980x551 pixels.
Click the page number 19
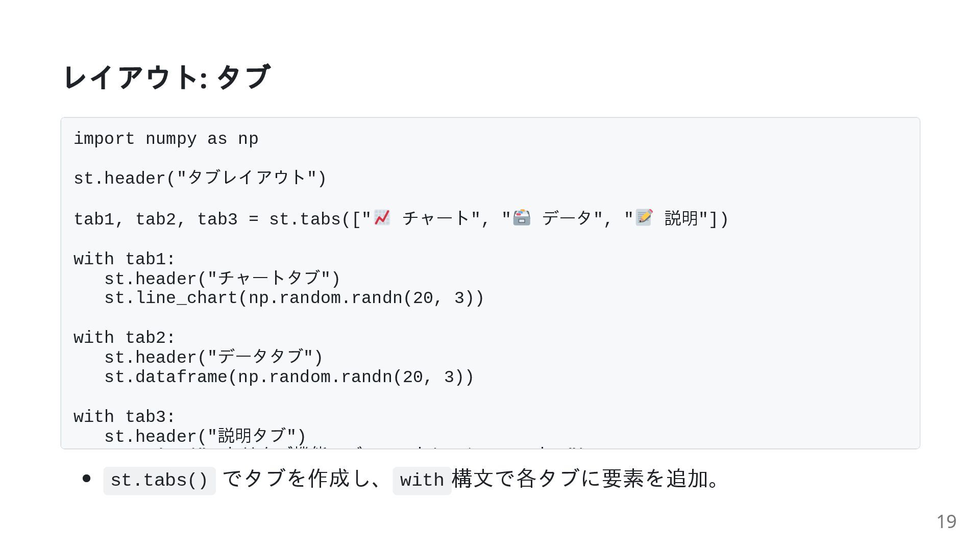coord(946,521)
